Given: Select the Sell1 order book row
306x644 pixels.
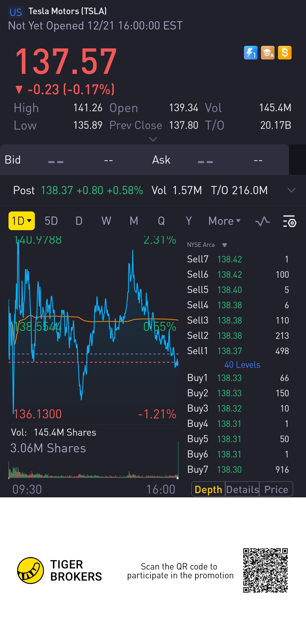Looking at the screenshot, I should (238, 351).
